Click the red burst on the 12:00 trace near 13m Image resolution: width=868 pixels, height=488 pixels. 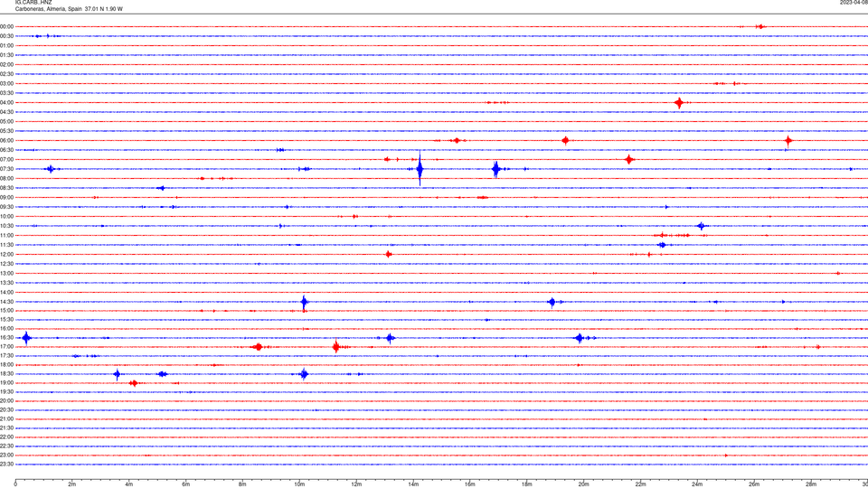pyautogui.click(x=389, y=255)
